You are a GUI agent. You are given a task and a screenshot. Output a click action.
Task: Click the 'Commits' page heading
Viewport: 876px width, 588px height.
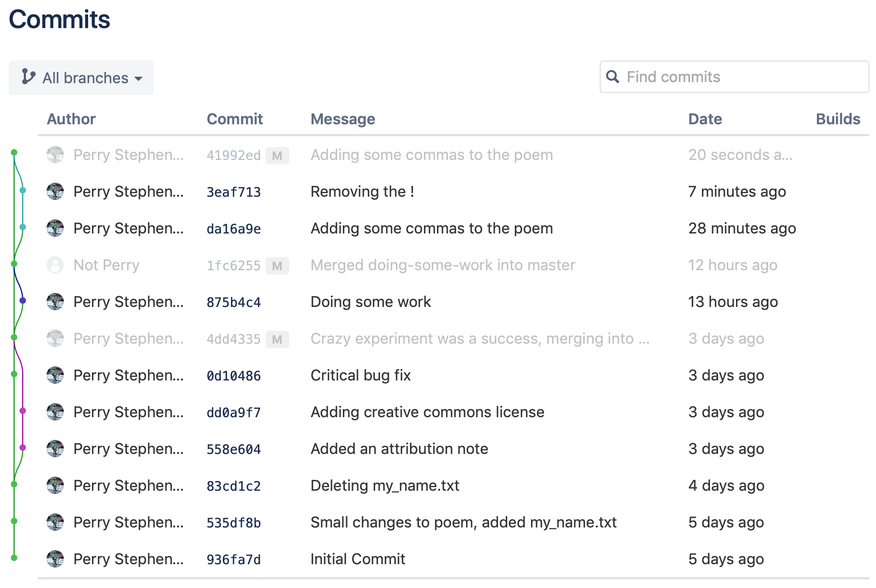pyautogui.click(x=59, y=19)
